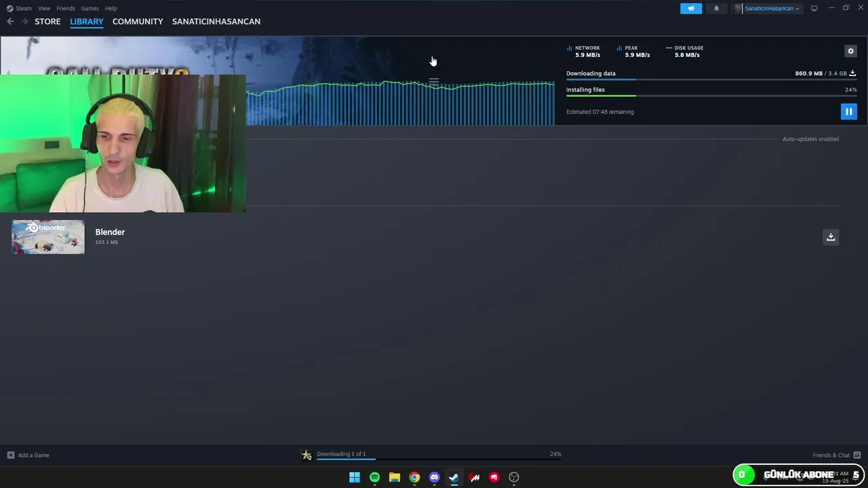The width and height of the screenshot is (868, 488).
Task: Click the 860.9 MB downloaded amount
Action: click(808, 73)
